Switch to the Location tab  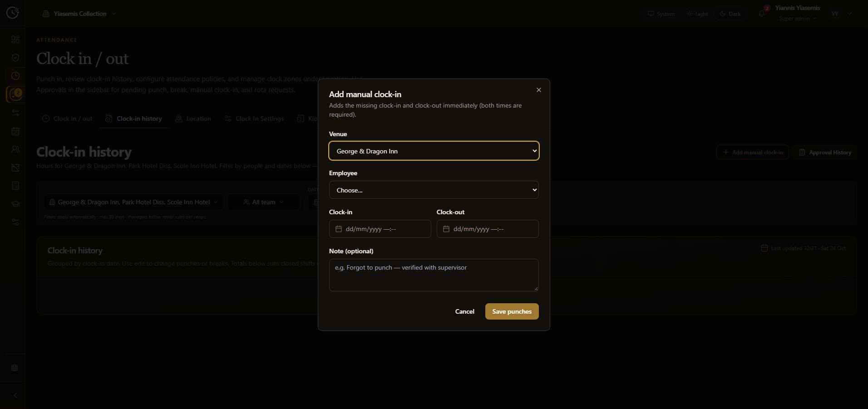[x=193, y=118]
